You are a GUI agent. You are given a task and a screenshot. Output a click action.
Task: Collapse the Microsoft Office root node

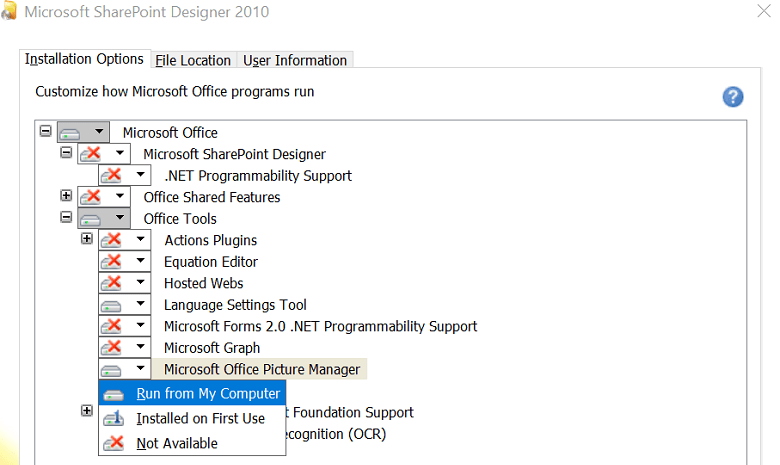pos(45,131)
